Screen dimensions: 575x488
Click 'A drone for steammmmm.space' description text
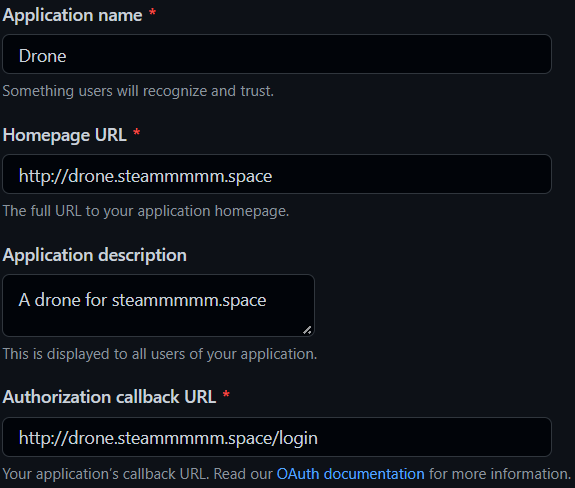pos(142,300)
